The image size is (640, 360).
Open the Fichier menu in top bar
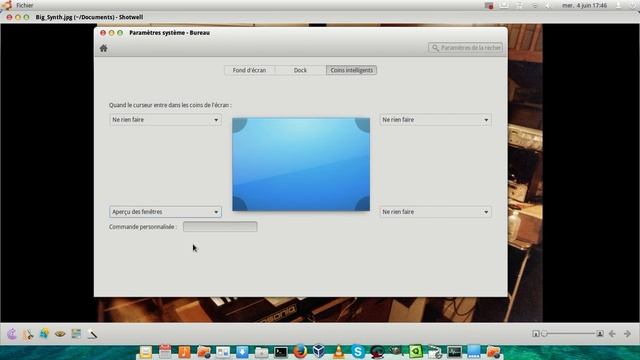(x=25, y=5)
